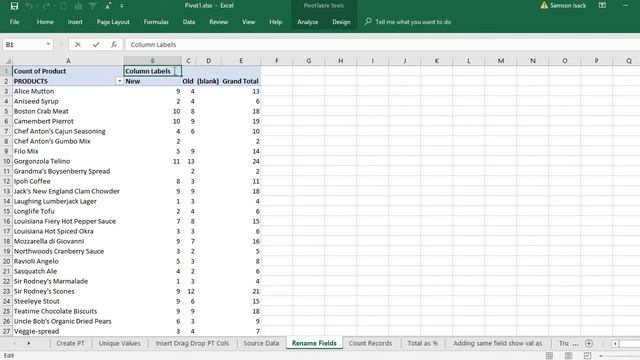640x360 pixels.
Task: Open the PivotTable Analyze tab
Action: point(307,22)
